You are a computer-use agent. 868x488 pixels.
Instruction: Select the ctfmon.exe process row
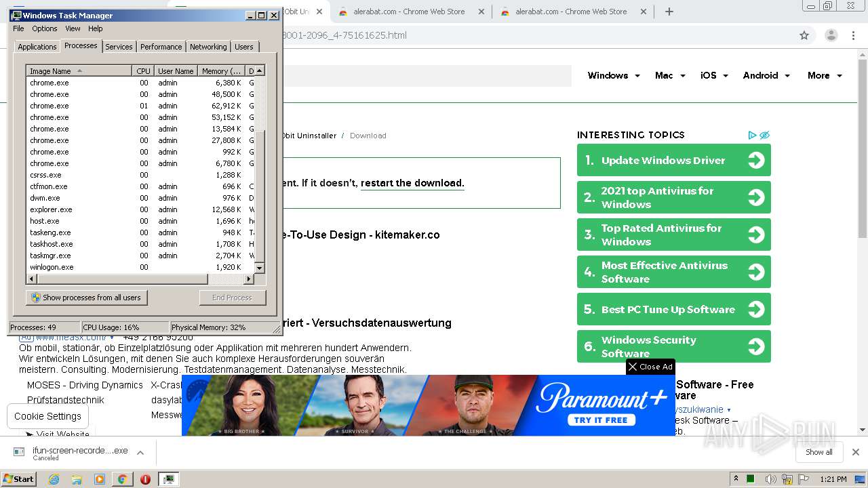140,186
